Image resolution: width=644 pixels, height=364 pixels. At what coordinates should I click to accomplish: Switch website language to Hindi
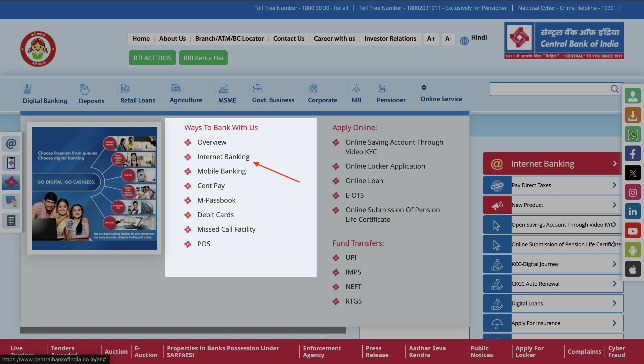[479, 38]
